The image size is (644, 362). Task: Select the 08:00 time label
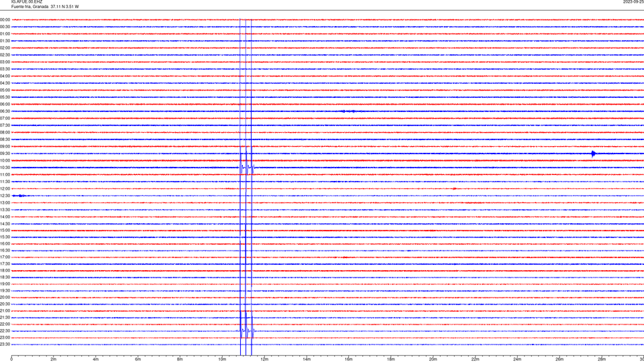point(5,133)
